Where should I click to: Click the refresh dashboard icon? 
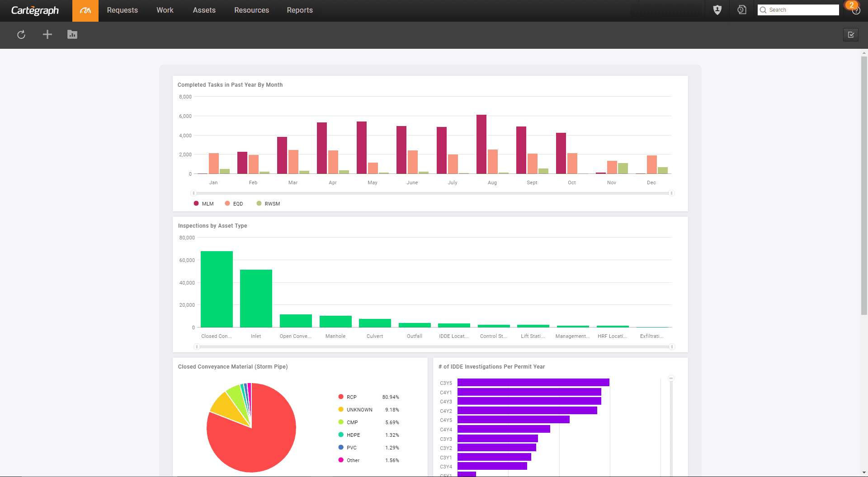click(x=21, y=35)
